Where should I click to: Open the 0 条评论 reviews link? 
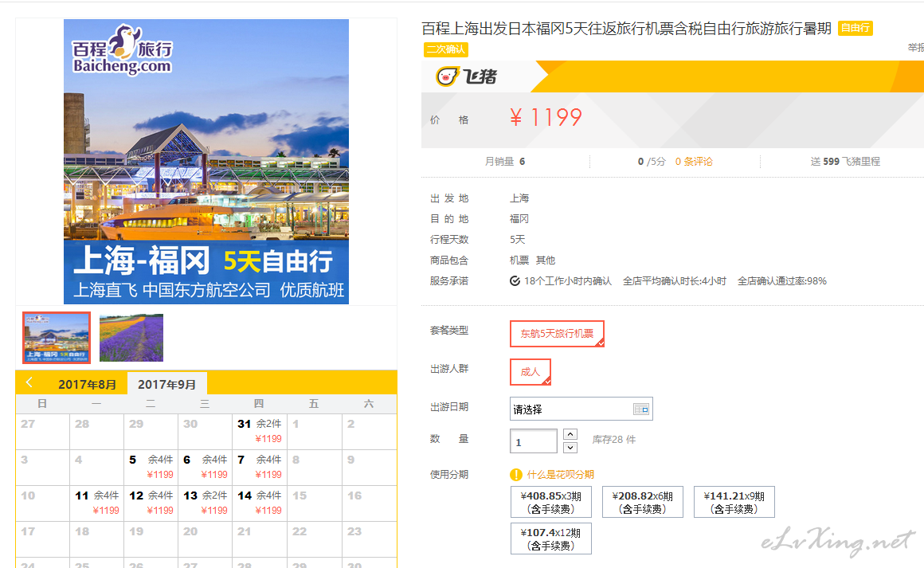694,162
